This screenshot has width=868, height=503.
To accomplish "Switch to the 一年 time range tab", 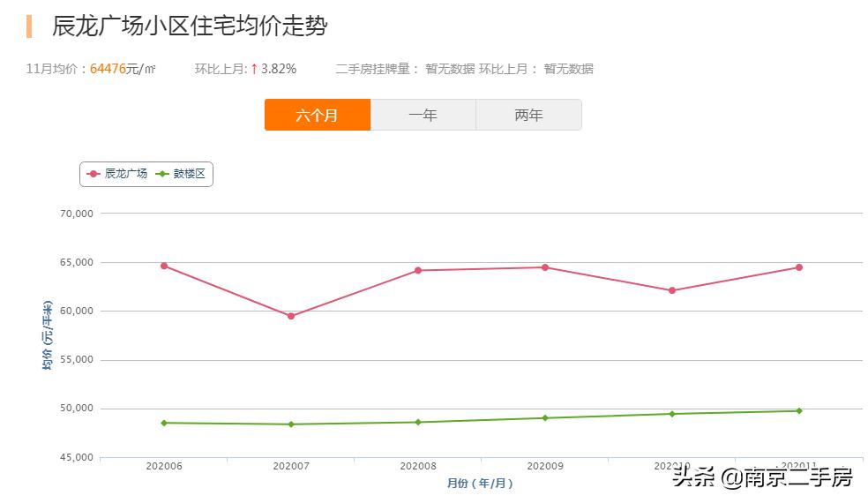I will pos(423,115).
